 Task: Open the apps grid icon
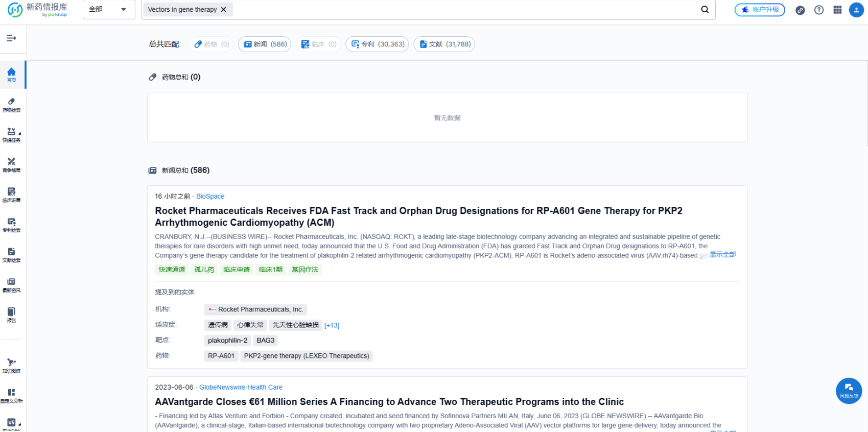pos(837,10)
